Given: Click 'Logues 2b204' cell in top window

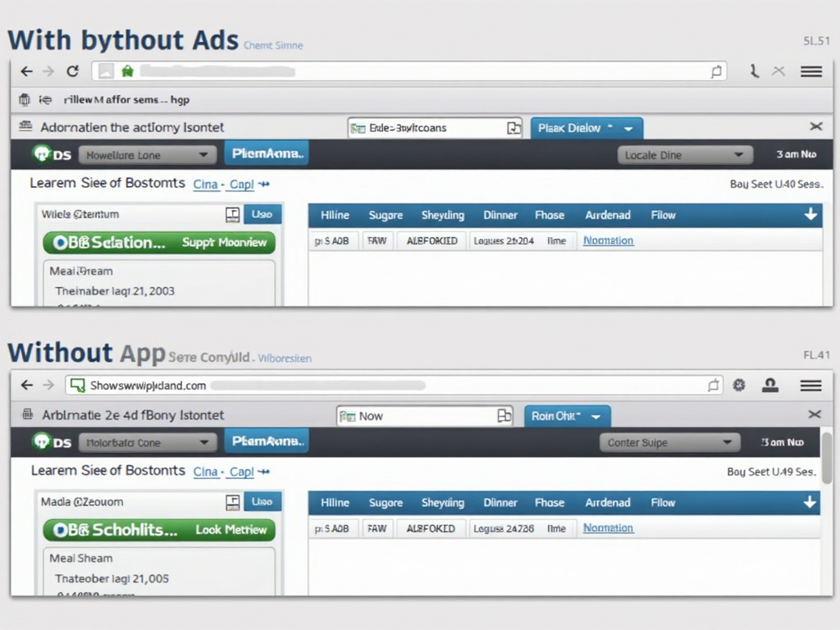Looking at the screenshot, I should tap(504, 241).
